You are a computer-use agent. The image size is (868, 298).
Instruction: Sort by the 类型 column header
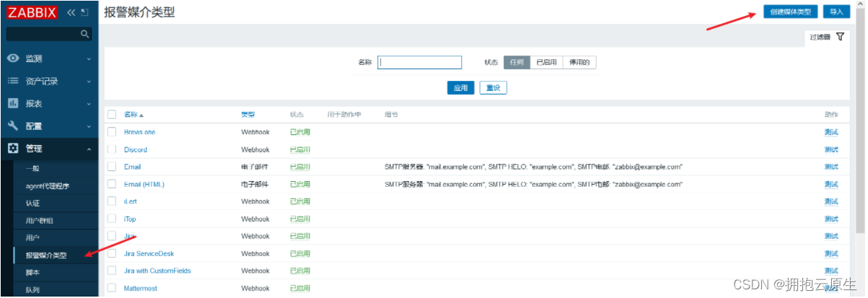coord(247,115)
